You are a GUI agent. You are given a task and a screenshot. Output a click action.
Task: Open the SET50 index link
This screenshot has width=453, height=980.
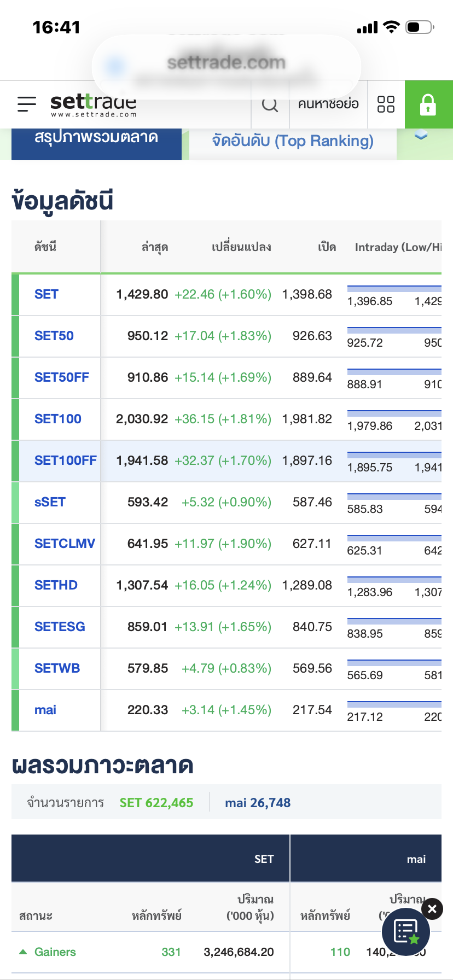click(54, 336)
